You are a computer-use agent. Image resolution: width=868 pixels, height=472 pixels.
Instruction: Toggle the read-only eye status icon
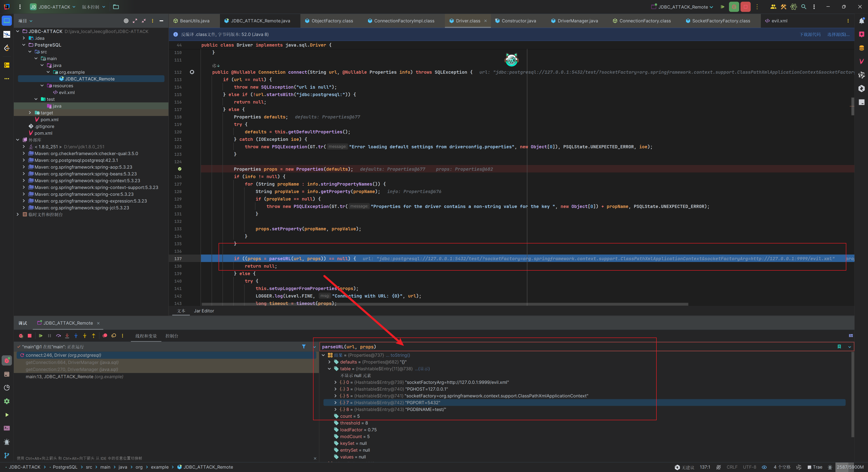click(x=764, y=467)
